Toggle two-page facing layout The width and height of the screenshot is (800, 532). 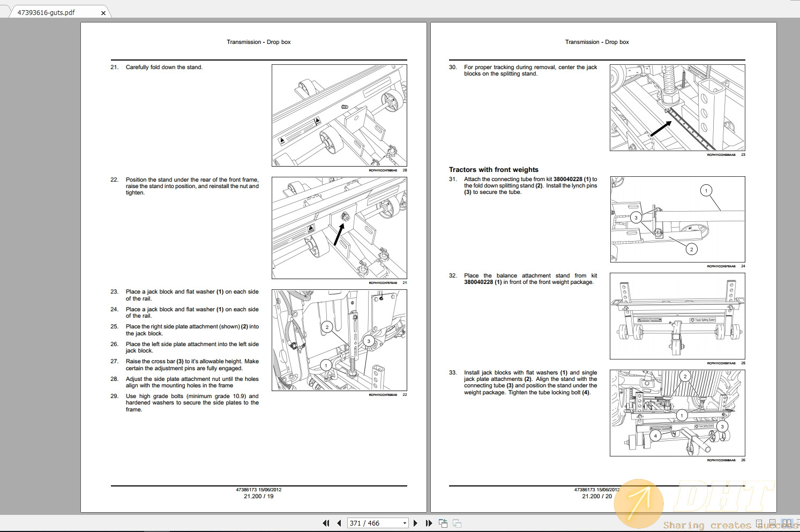tap(786, 523)
